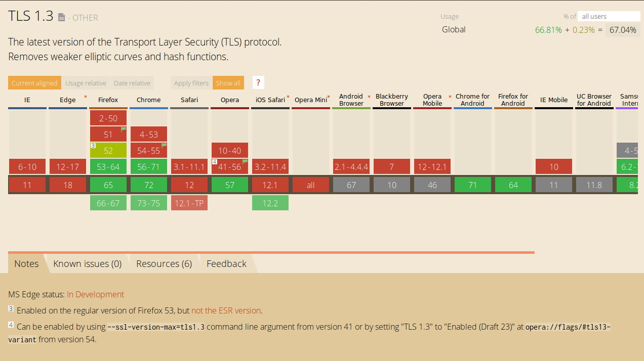Click the Firefox column heading
The width and height of the screenshot is (644, 361).
pyautogui.click(x=108, y=100)
